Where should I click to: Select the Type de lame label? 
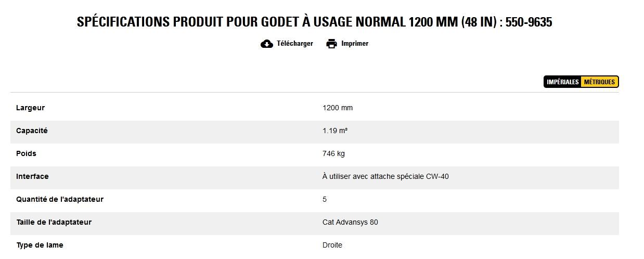point(40,245)
